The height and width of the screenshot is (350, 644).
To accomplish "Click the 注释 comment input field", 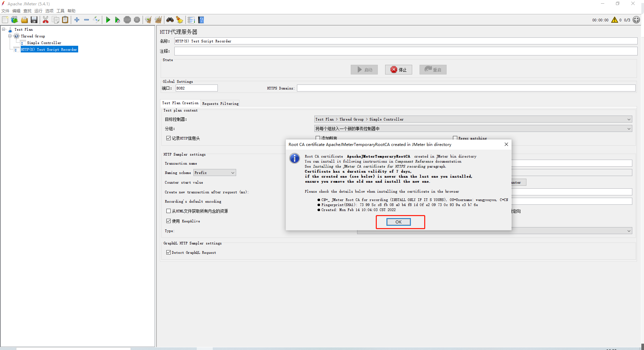I will click(x=406, y=51).
